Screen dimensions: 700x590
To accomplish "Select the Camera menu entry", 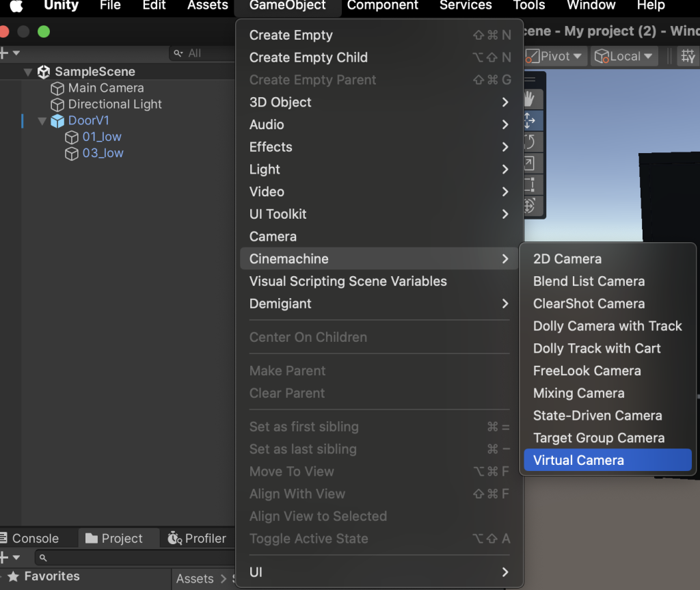I will coord(379,237).
